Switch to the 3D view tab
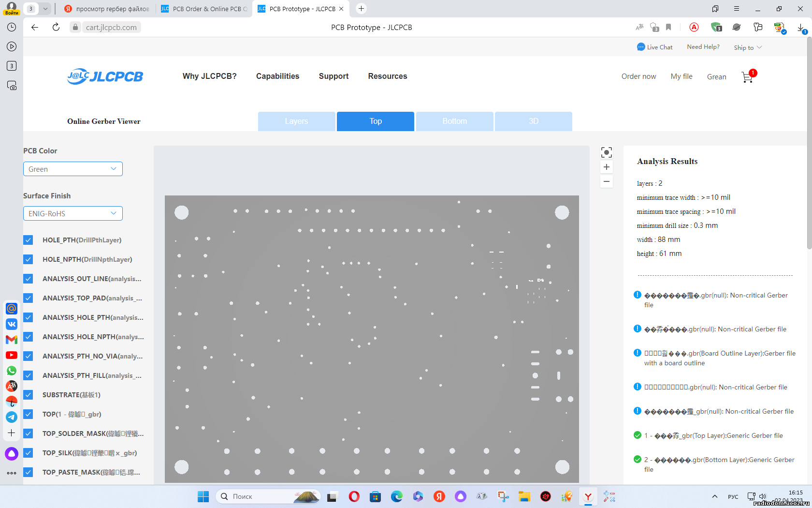The height and width of the screenshot is (508, 812). coord(534,121)
